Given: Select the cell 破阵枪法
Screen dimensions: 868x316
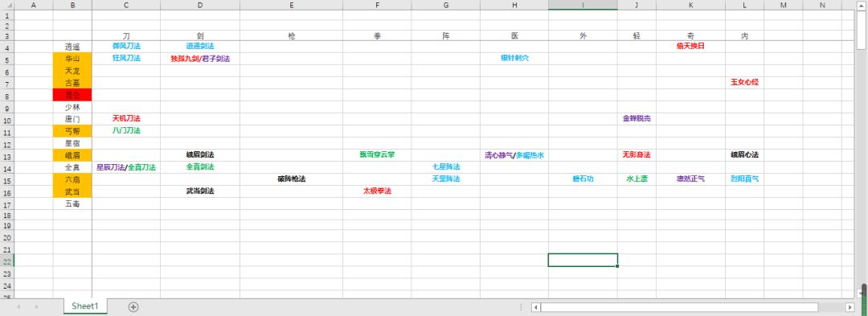Looking at the screenshot, I should click(x=291, y=179).
